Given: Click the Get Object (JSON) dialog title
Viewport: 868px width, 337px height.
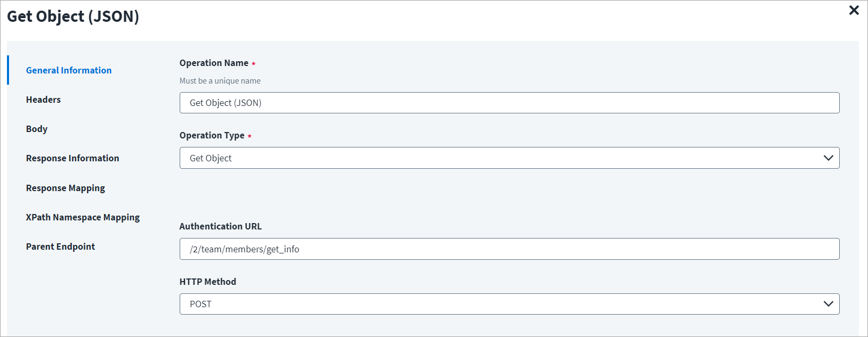Looking at the screenshot, I should [73, 17].
